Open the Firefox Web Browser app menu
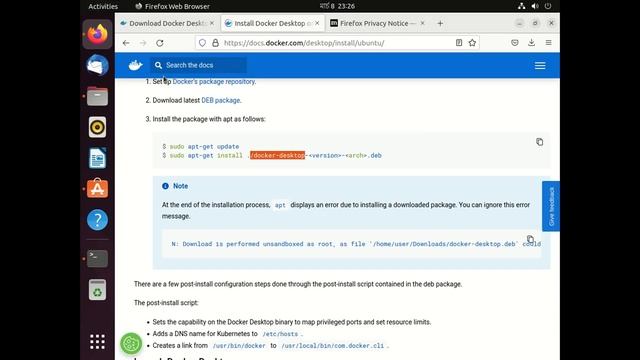This screenshot has width=640, height=360. point(172,6)
